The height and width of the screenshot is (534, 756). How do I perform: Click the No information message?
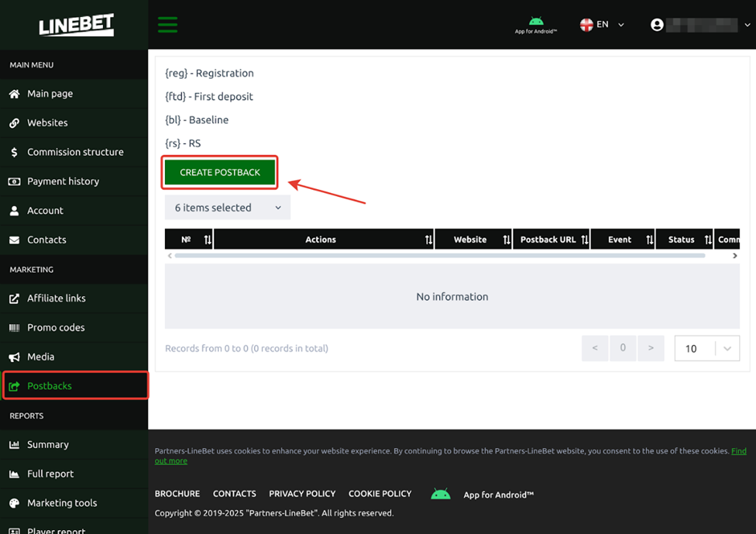[452, 297]
